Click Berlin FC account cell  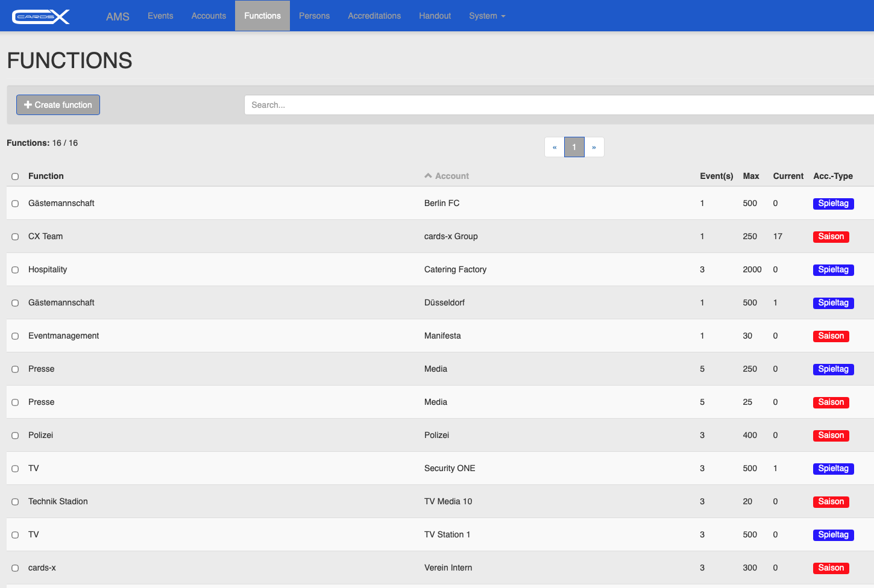tap(442, 203)
